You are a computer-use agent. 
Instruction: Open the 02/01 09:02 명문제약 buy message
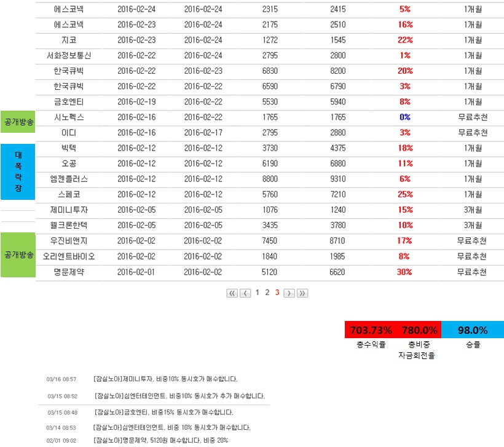point(160,440)
